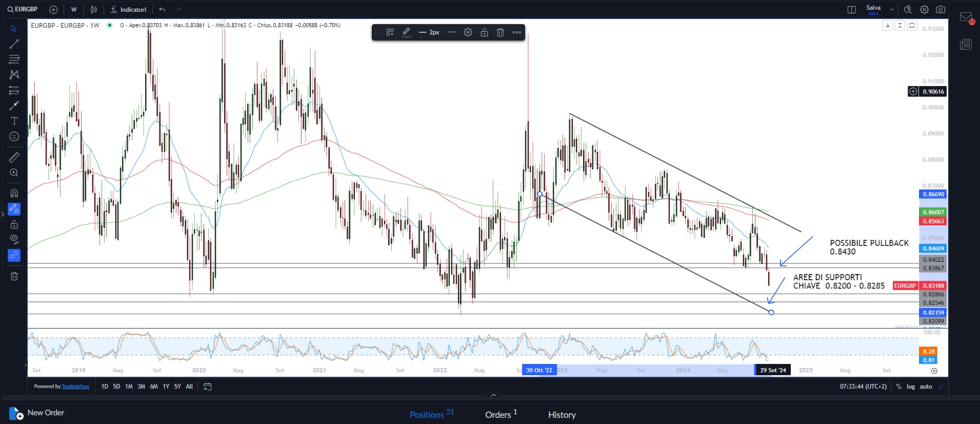Open the History tab
Image resolution: width=980 pixels, height=424 pixels.
pyautogui.click(x=562, y=415)
